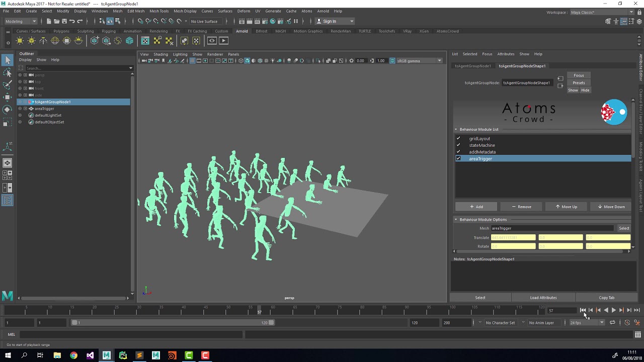Click the Remove module button
The width and height of the screenshot is (644, 362).
point(521,207)
